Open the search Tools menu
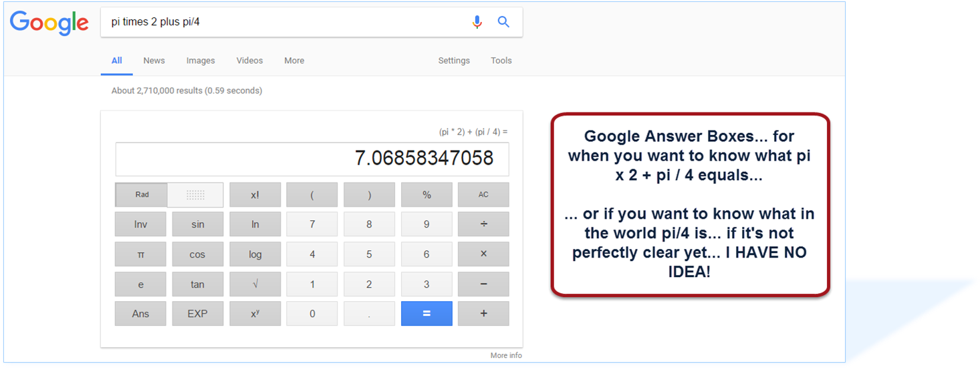Screen dimensions: 980x368 click(501, 61)
